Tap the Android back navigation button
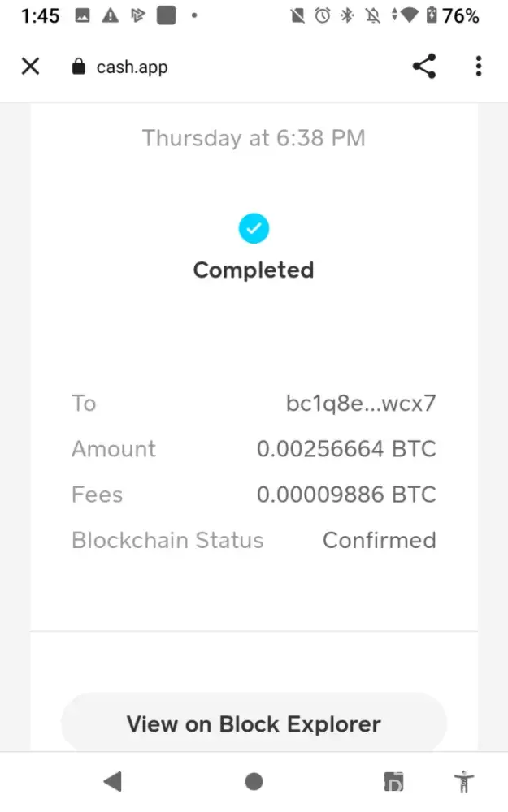The height and width of the screenshot is (812, 508). [x=112, y=781]
